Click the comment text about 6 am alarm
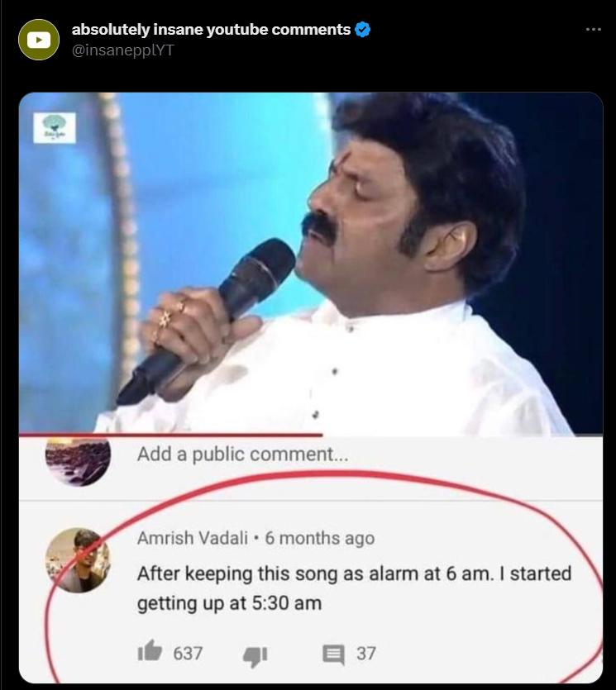616x690 pixels. coord(355,588)
